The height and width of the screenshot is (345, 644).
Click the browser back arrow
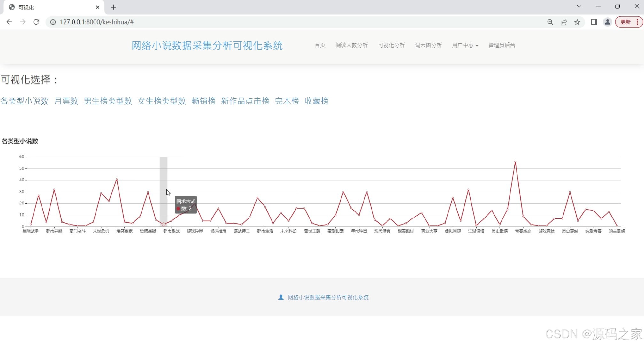[x=9, y=22]
